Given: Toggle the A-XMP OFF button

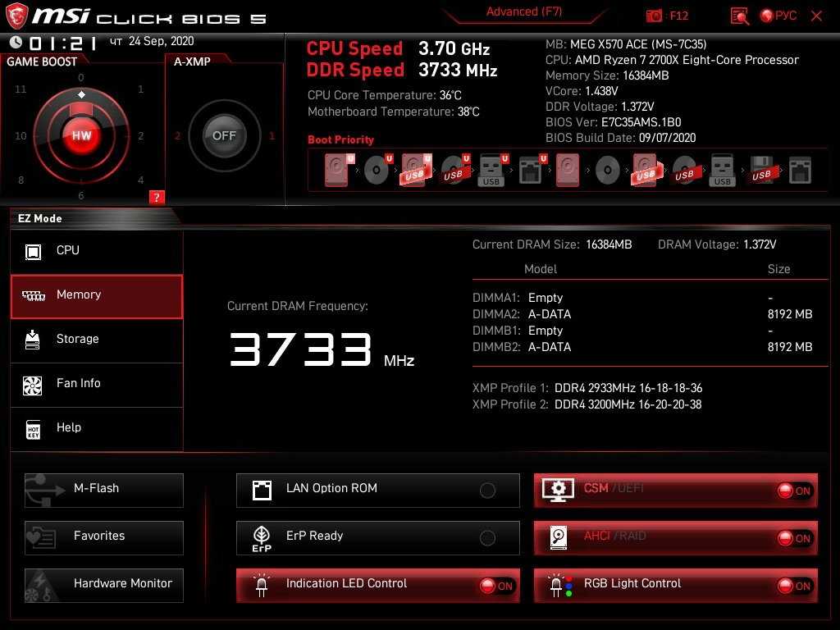Looking at the screenshot, I should click(x=224, y=135).
